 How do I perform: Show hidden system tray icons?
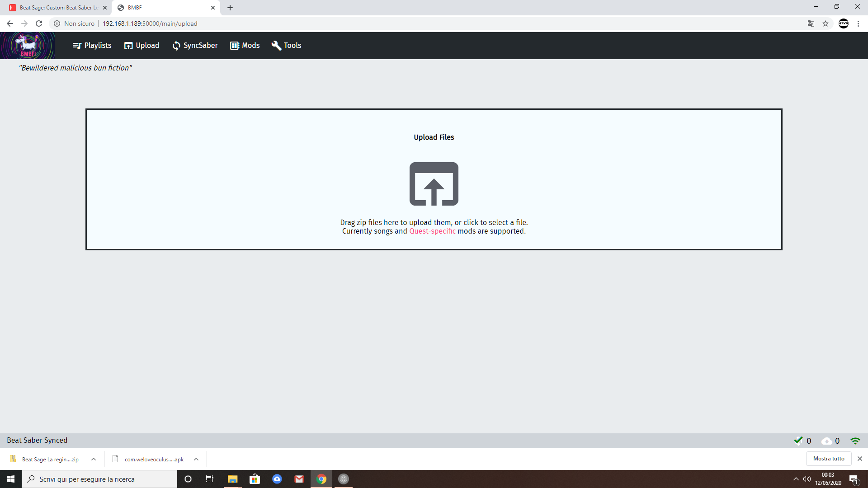pyautogui.click(x=796, y=479)
